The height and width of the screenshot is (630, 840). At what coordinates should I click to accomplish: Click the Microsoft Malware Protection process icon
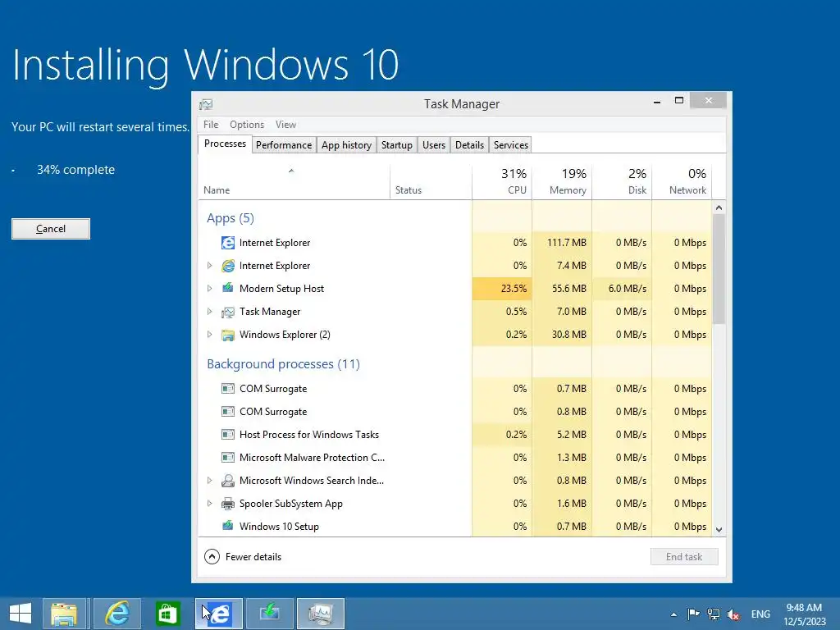228,458
